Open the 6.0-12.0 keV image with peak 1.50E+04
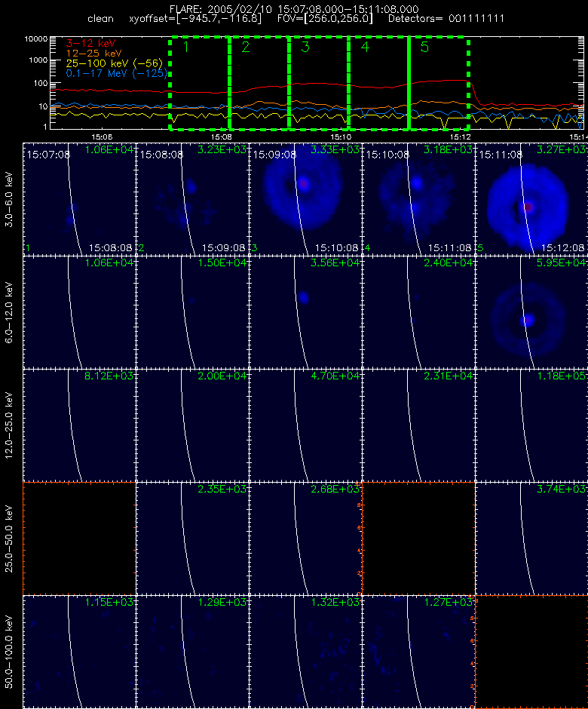This screenshot has width=588, height=709. (192, 312)
